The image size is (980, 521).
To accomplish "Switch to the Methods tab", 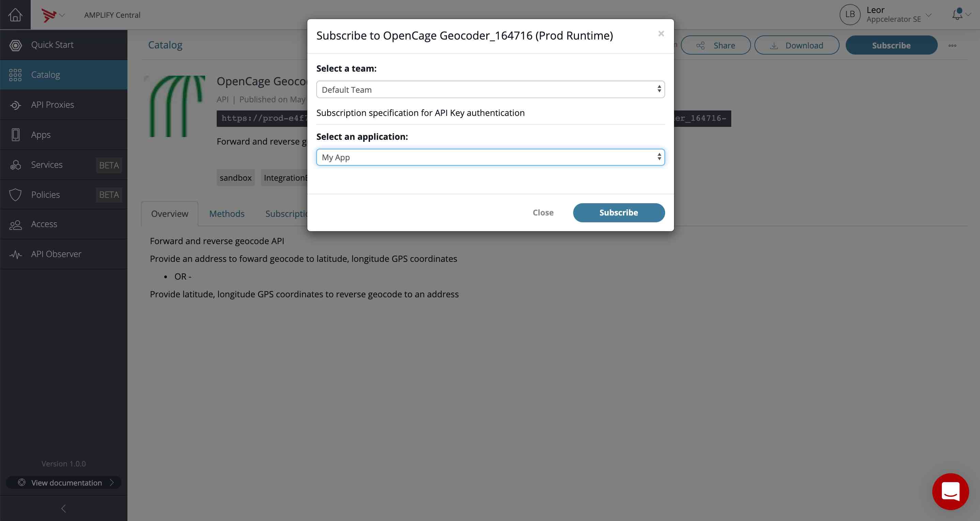I will click(x=227, y=213).
